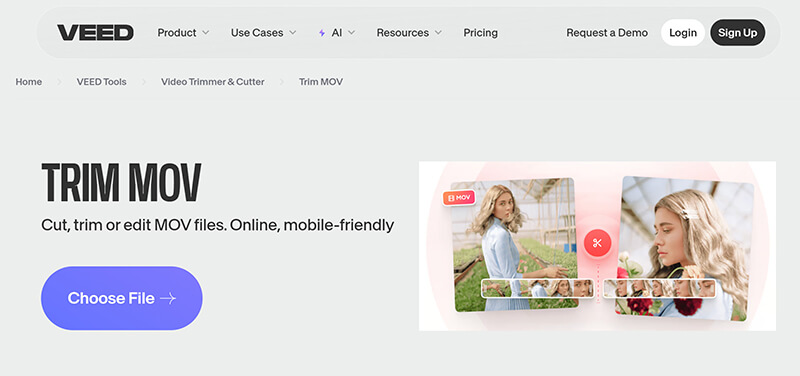Open Video Trimmer & Cutter breadcrumb

(x=213, y=82)
